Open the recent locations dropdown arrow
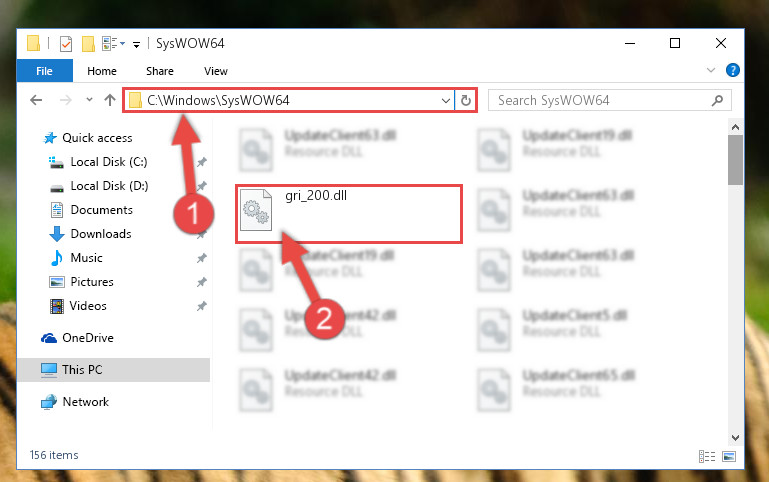 coord(89,100)
